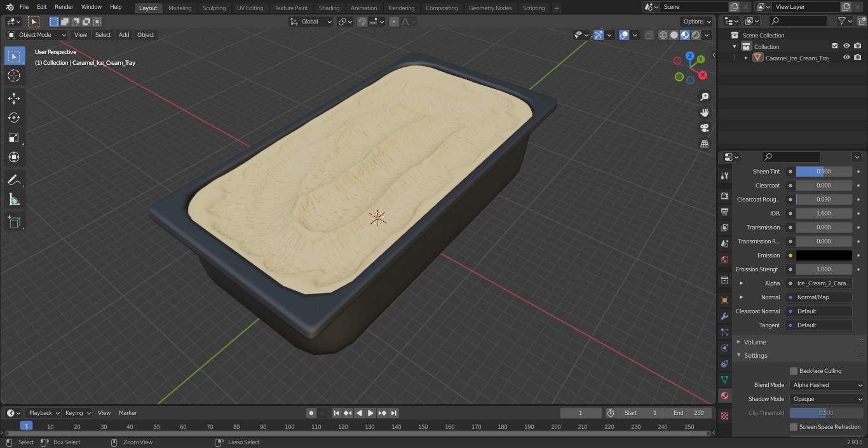Switch to the Modeling workspace tab
Viewport: 868px width, 448px height.
coord(180,8)
